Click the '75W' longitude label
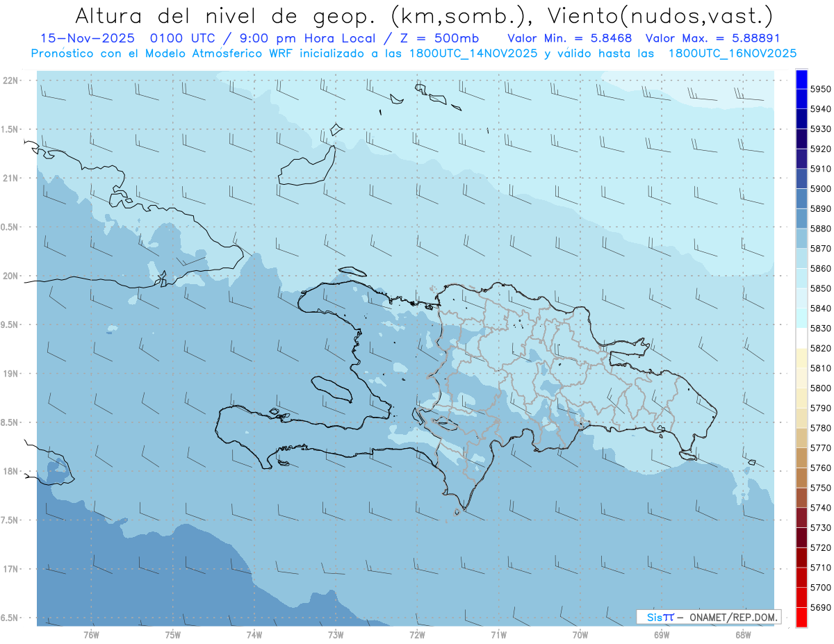The width and height of the screenshot is (834, 644). [173, 635]
